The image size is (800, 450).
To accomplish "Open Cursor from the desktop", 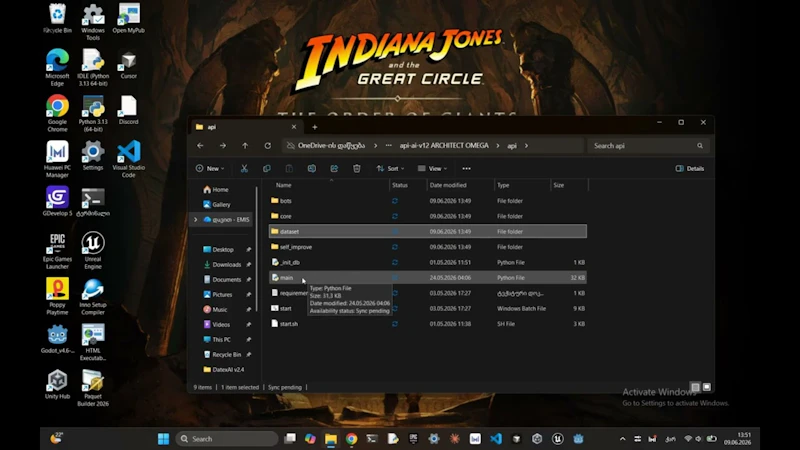I will click(x=129, y=66).
